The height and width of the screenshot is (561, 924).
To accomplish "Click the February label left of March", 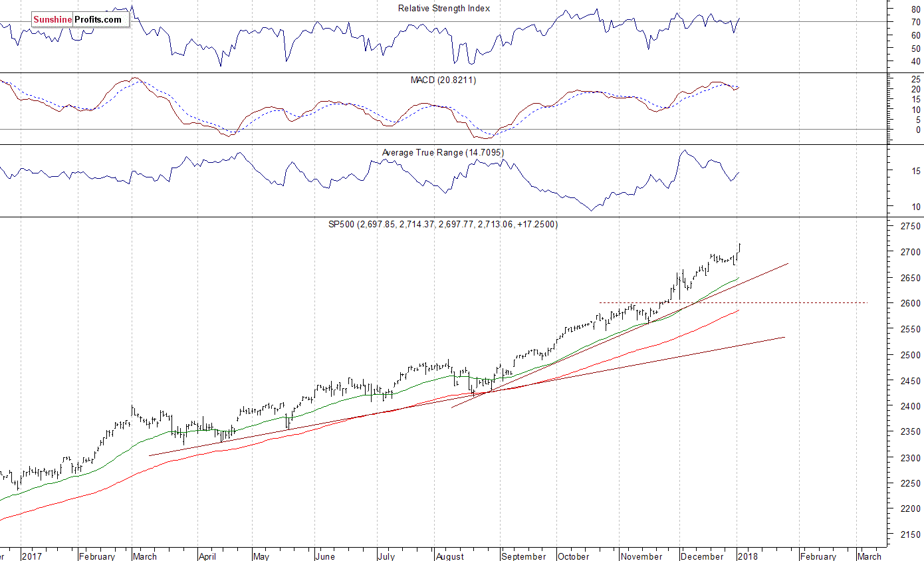I will tap(97, 556).
